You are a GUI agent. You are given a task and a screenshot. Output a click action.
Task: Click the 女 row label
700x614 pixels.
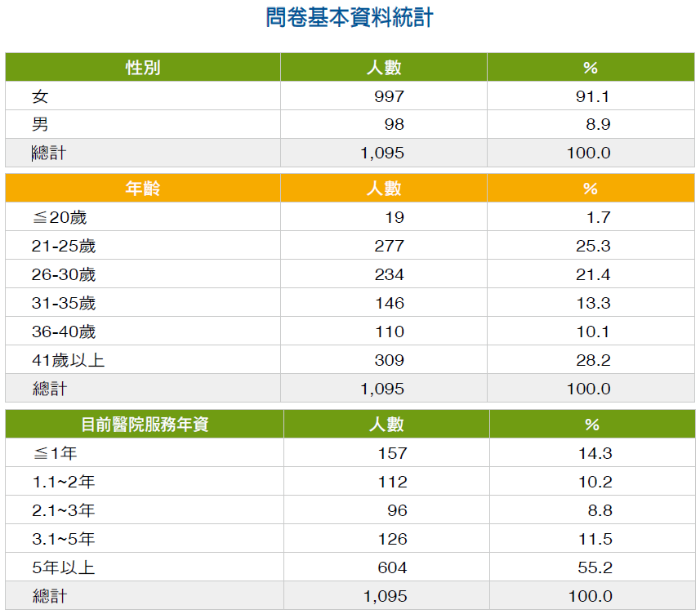tap(40, 96)
